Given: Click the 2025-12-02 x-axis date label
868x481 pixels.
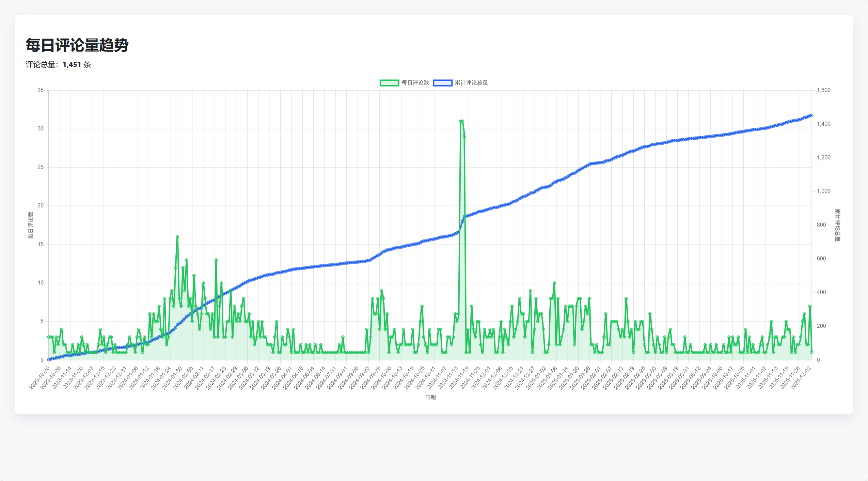Looking at the screenshot, I should [801, 378].
